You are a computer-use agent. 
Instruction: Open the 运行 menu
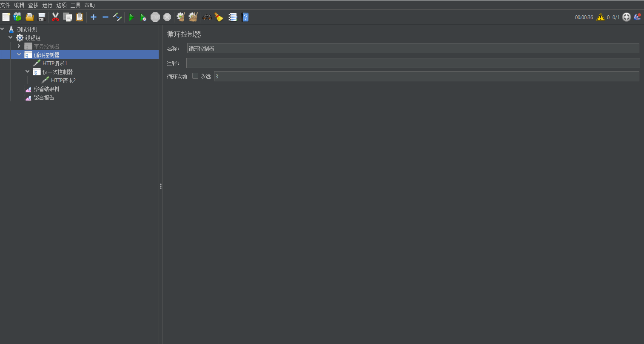(47, 5)
